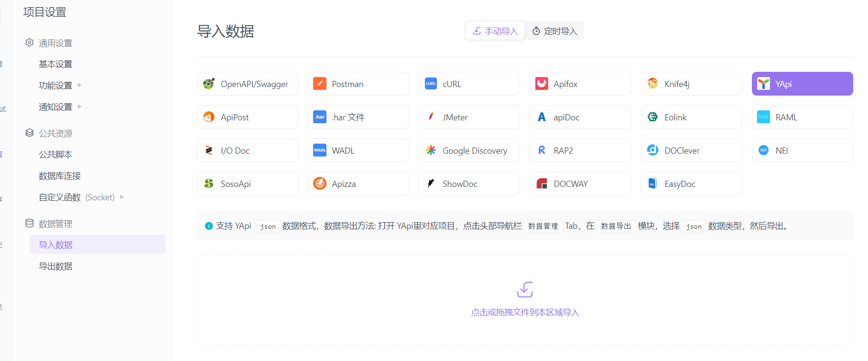Click the YApi logo icon
Screen dimensions: 868x361
pos(763,84)
